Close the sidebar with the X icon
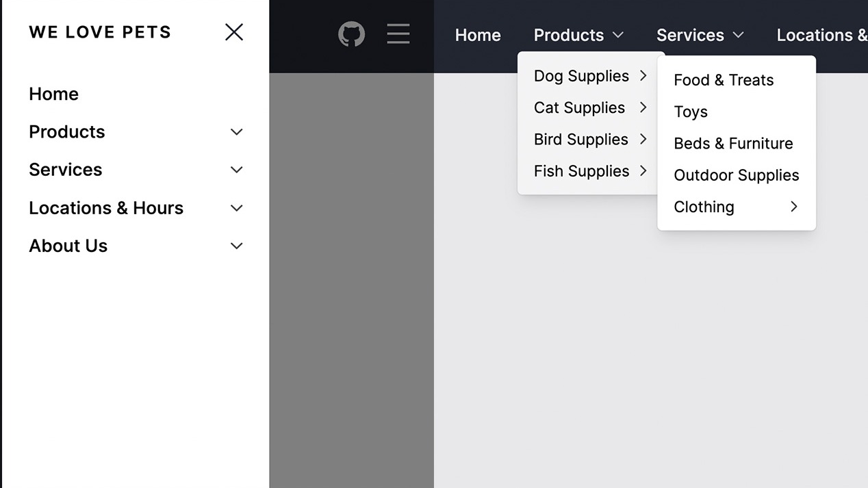The image size is (868, 488). [233, 31]
